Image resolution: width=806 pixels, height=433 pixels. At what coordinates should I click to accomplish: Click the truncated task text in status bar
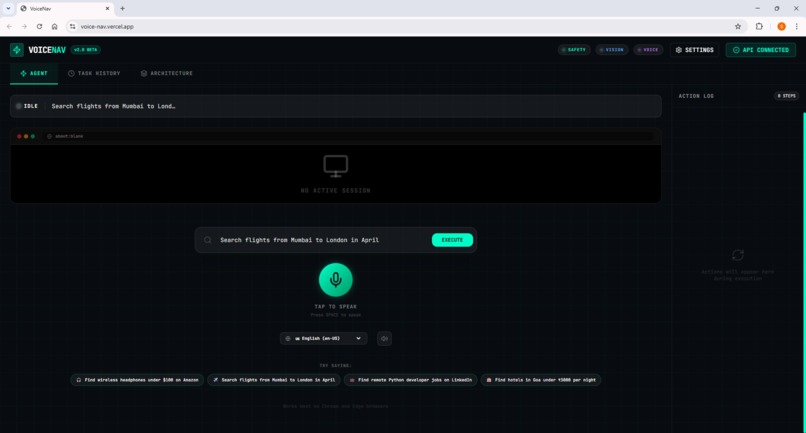pos(113,106)
